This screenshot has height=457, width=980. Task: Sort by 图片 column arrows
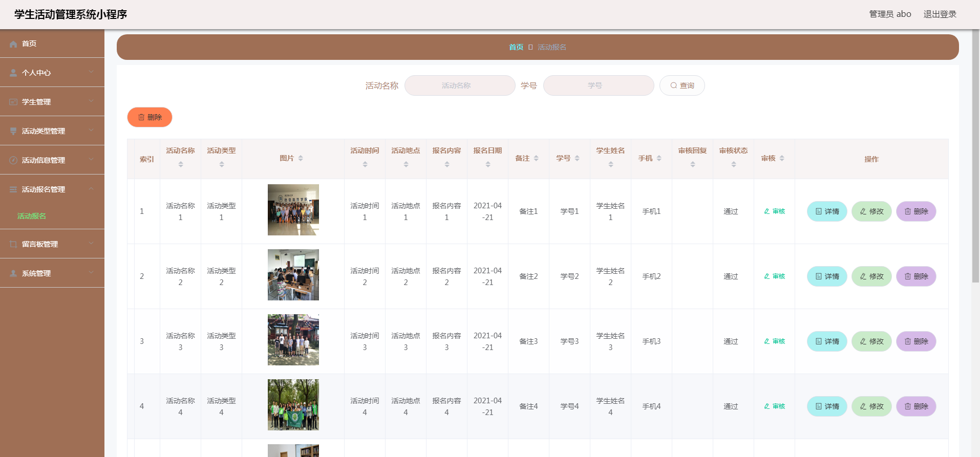[301, 159]
